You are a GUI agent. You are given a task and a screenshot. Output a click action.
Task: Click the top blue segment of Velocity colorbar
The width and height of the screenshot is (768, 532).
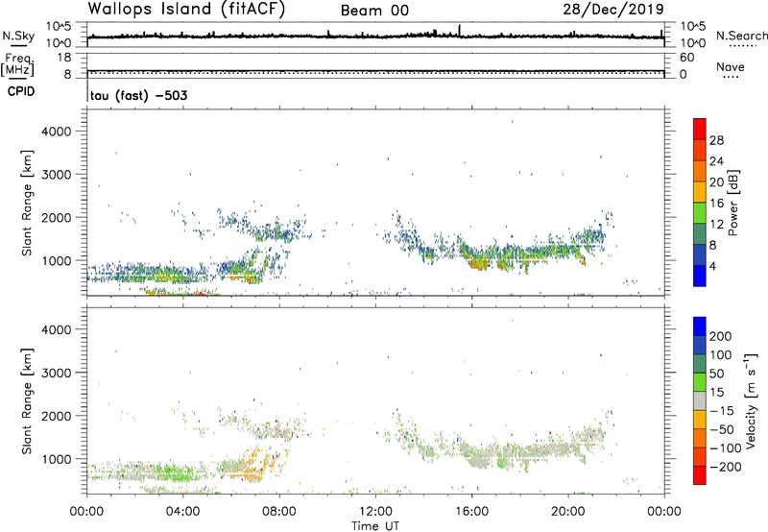coord(700,326)
